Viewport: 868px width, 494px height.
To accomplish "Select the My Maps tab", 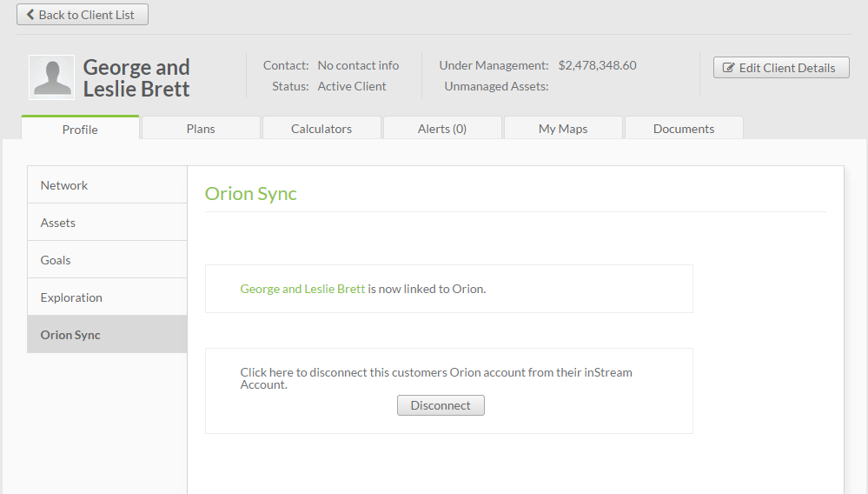I will point(563,129).
